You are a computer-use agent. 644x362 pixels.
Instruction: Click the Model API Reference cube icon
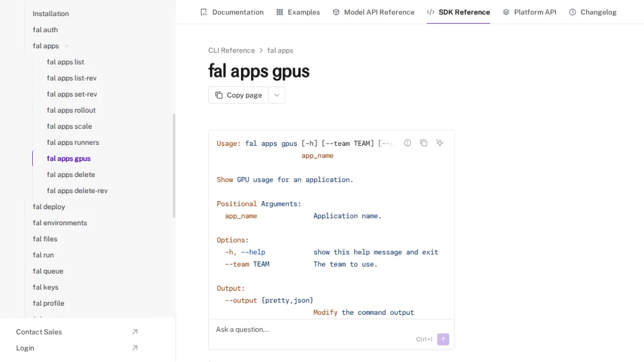[336, 12]
